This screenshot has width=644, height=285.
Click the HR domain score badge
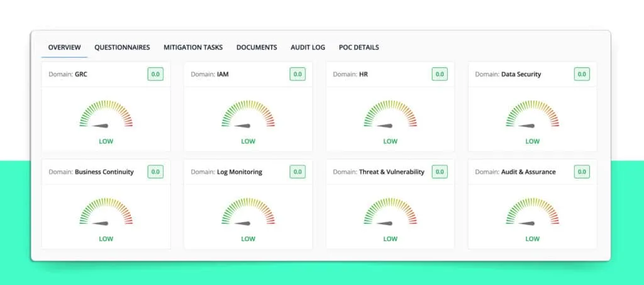coord(440,74)
